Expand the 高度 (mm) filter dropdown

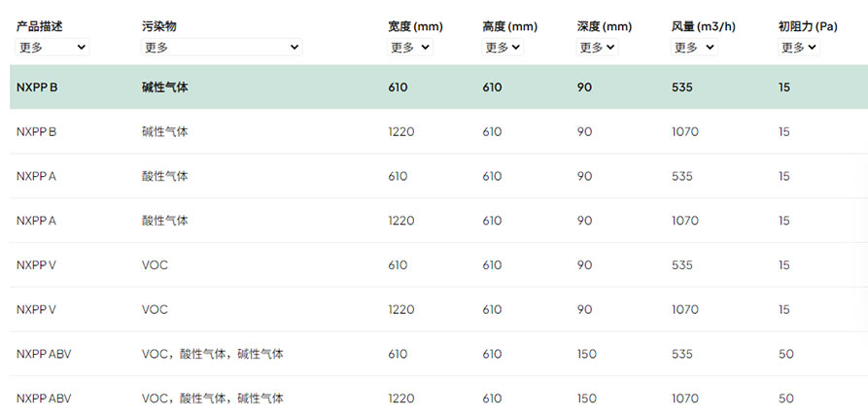[x=503, y=48]
